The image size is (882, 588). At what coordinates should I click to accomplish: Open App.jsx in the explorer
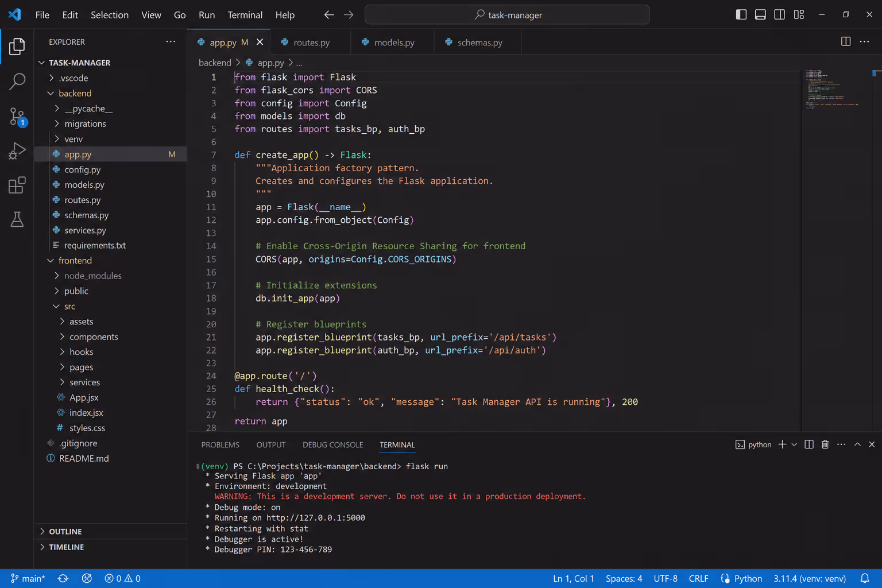pos(110,397)
